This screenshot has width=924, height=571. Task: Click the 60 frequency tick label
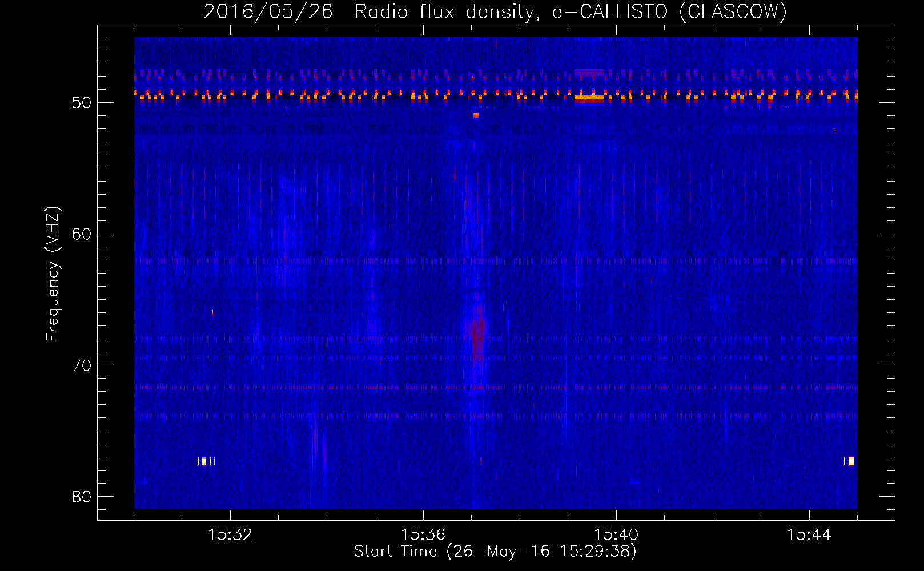pos(82,234)
